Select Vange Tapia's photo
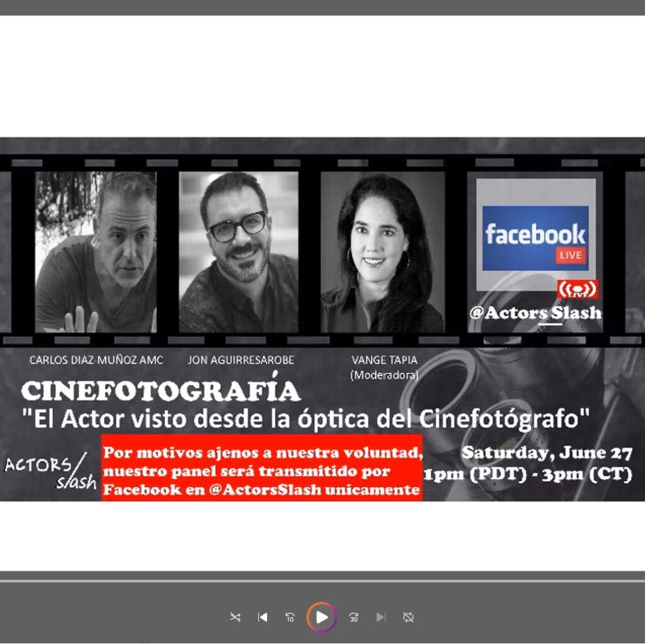The image size is (645, 644). (x=382, y=252)
